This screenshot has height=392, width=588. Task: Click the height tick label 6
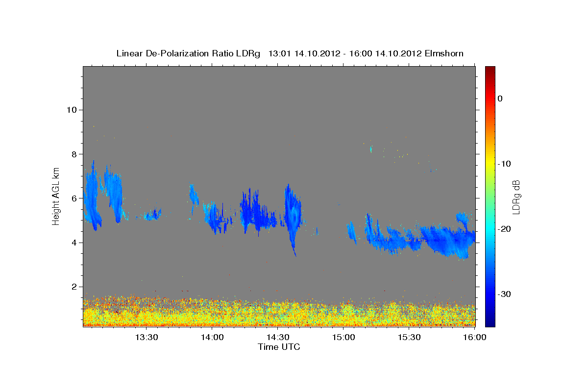click(73, 198)
